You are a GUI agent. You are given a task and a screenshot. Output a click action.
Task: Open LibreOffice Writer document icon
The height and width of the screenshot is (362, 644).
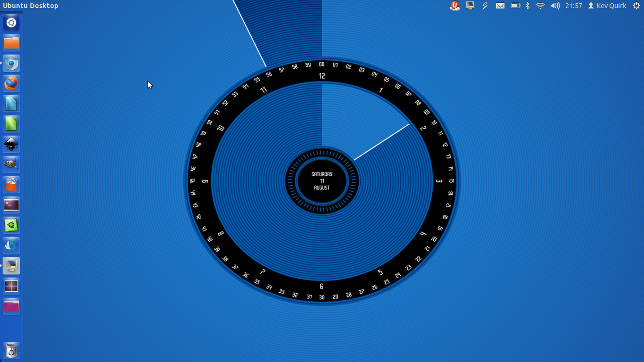pyautogui.click(x=11, y=104)
